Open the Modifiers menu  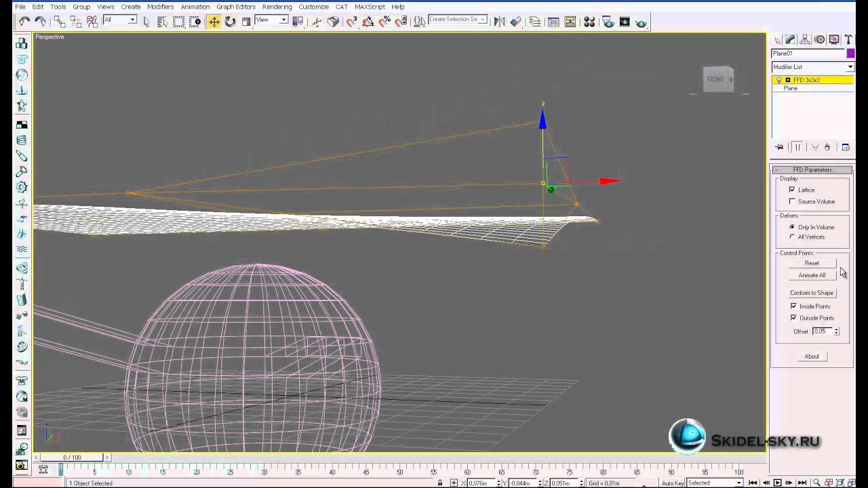tap(160, 7)
